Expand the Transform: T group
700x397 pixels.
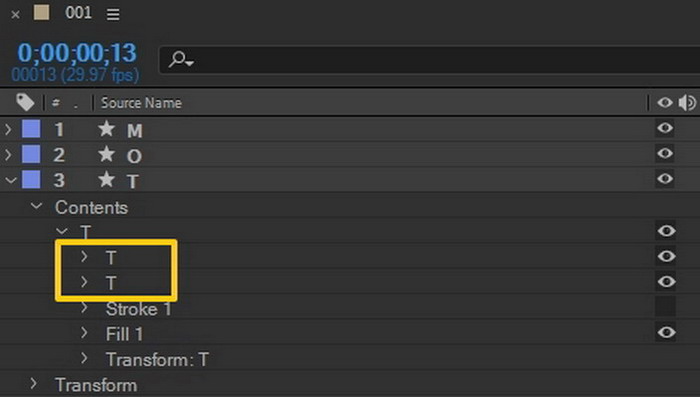[84, 358]
